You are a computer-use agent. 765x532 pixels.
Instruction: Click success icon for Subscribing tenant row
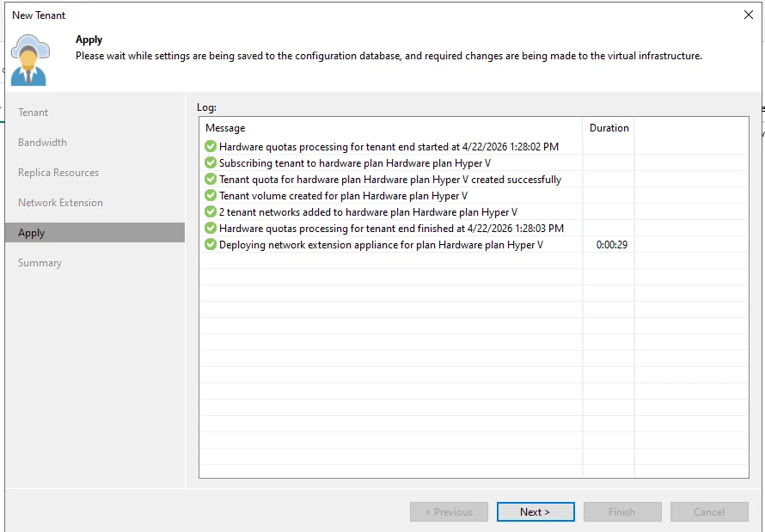211,163
